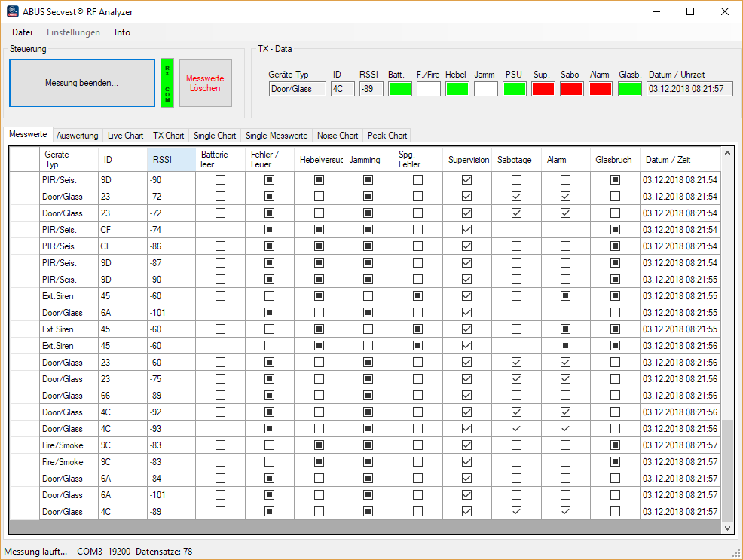
Task: Click the ABUS app icon in title bar
Action: [x=13, y=11]
